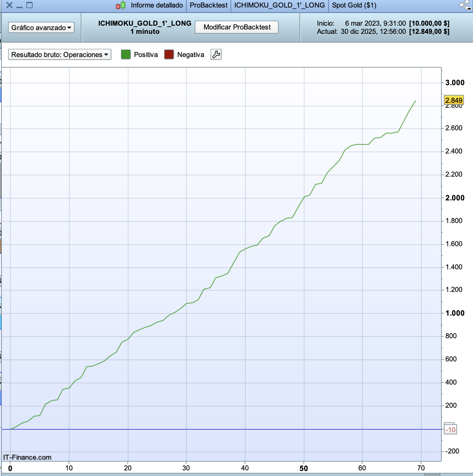
Task: Open chart settings with the wrench icon
Action: (x=216, y=54)
